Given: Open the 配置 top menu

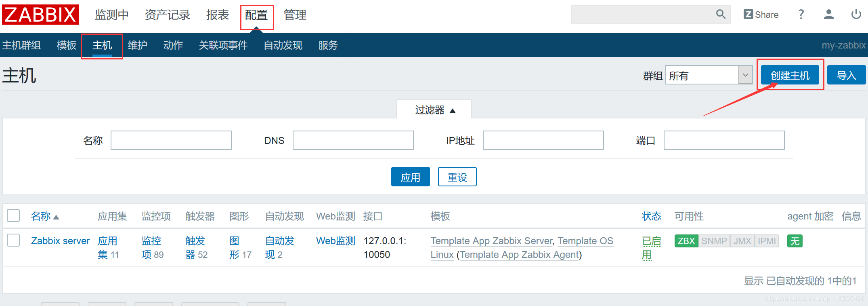Looking at the screenshot, I should pyautogui.click(x=256, y=15).
